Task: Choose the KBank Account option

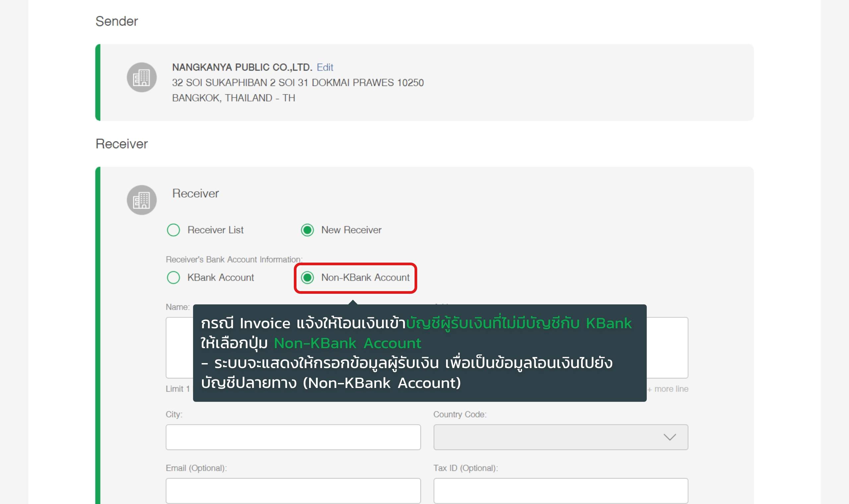Action: pos(173,278)
